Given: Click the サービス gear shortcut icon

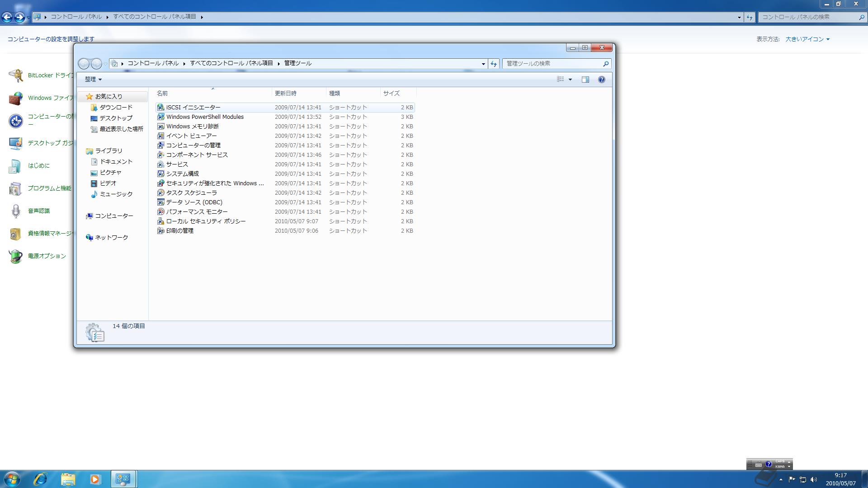Looking at the screenshot, I should 160,164.
